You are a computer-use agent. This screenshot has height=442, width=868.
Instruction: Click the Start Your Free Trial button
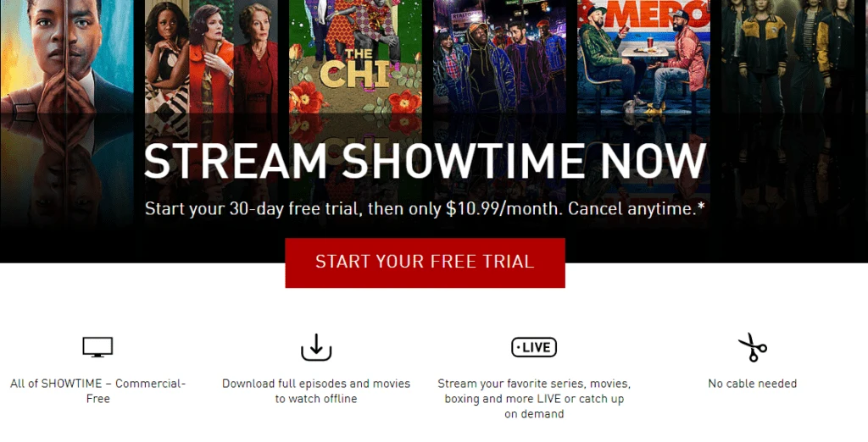pos(425,262)
